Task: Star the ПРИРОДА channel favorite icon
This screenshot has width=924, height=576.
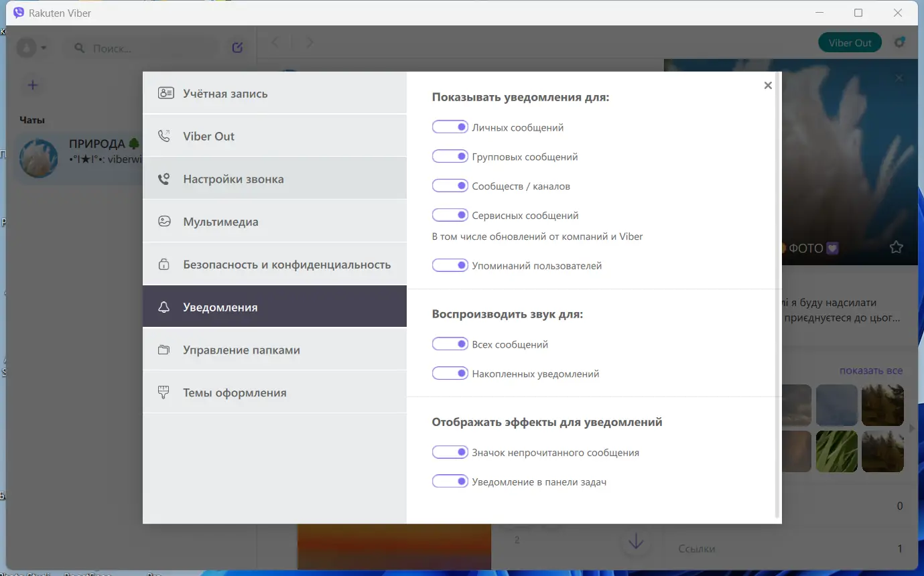Action: [x=896, y=247]
